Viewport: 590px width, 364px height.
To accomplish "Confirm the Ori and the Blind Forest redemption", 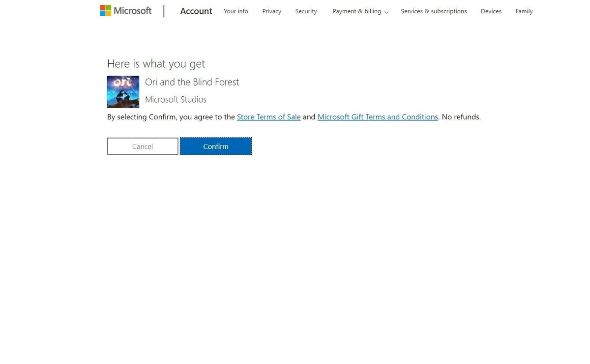I will (x=216, y=146).
